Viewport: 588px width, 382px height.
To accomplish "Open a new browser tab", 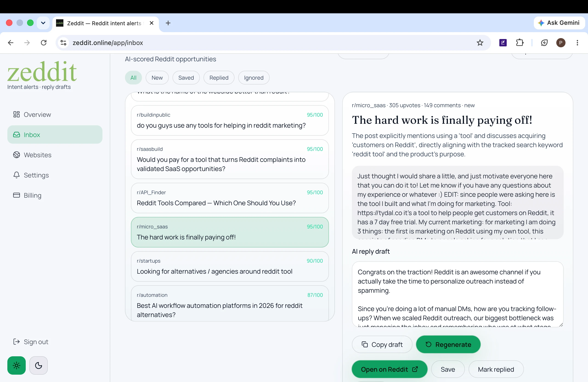I will (x=168, y=23).
